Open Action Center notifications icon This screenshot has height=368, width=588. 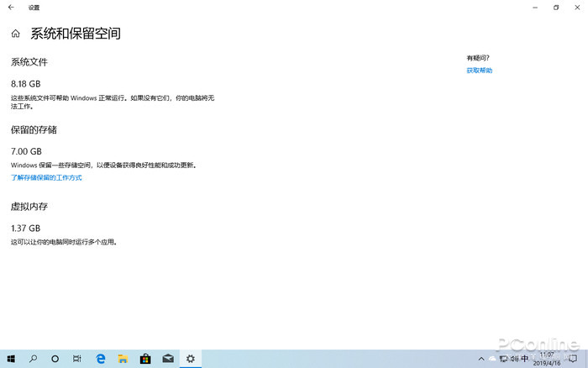[573, 359]
